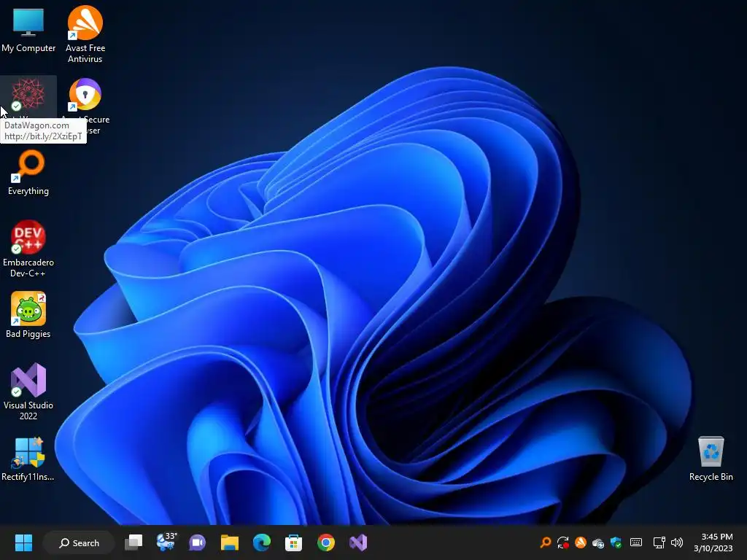Launch Google Chrome from the taskbar
This screenshot has height=560, width=747.
[326, 542]
